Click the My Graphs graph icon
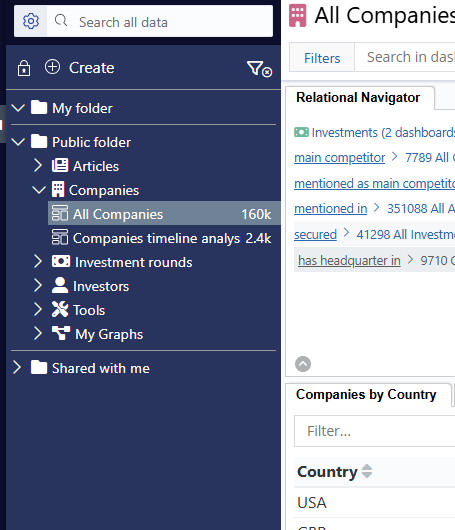 [x=61, y=333]
